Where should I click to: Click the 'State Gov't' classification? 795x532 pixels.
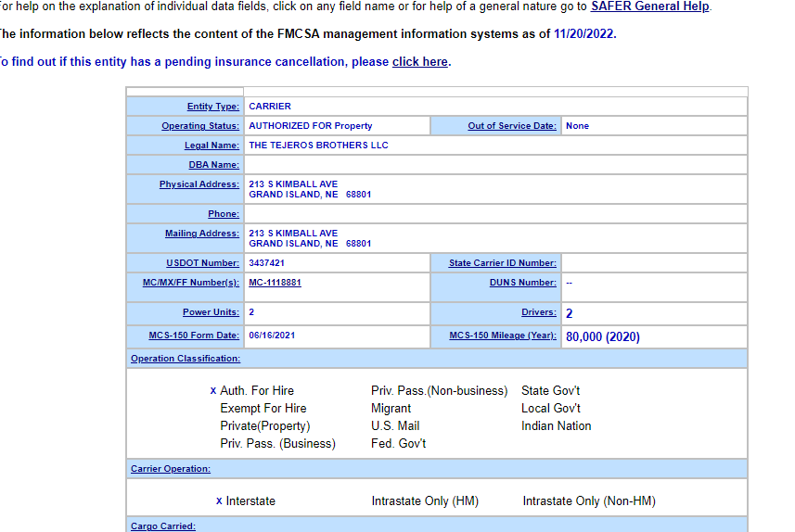tap(551, 390)
